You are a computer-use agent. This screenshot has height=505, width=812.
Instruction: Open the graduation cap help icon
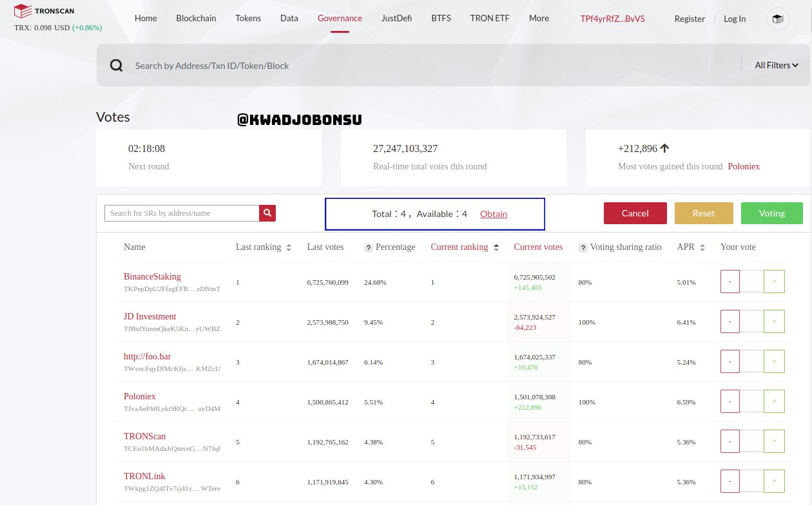click(x=777, y=19)
